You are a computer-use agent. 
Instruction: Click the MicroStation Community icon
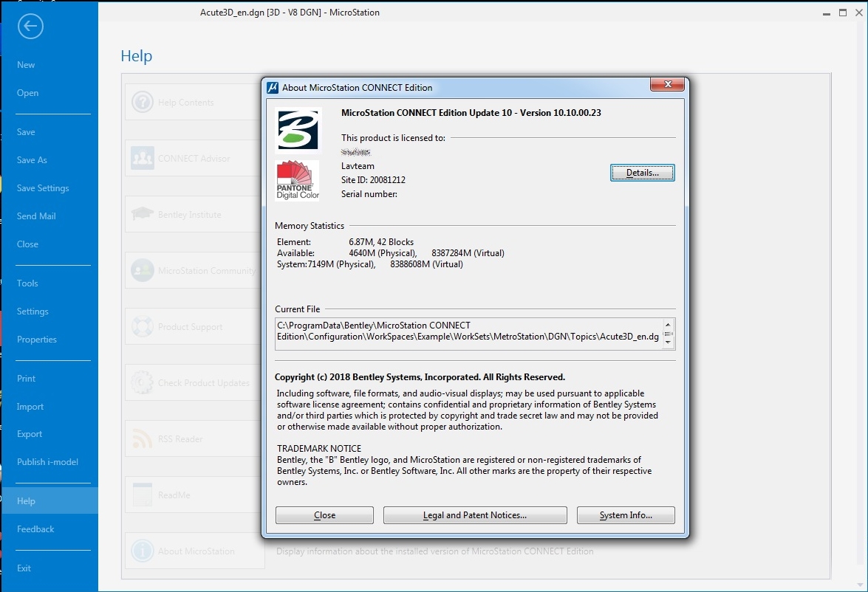pos(143,271)
